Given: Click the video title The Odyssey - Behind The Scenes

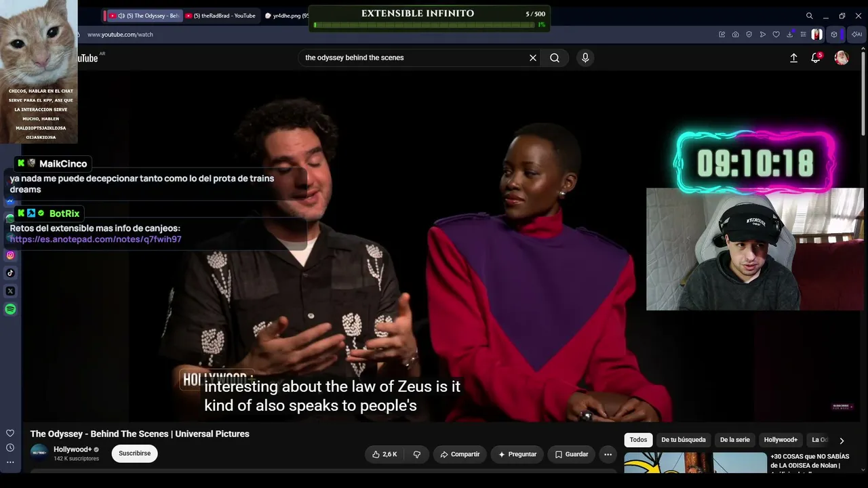Looking at the screenshot, I should click(x=140, y=434).
